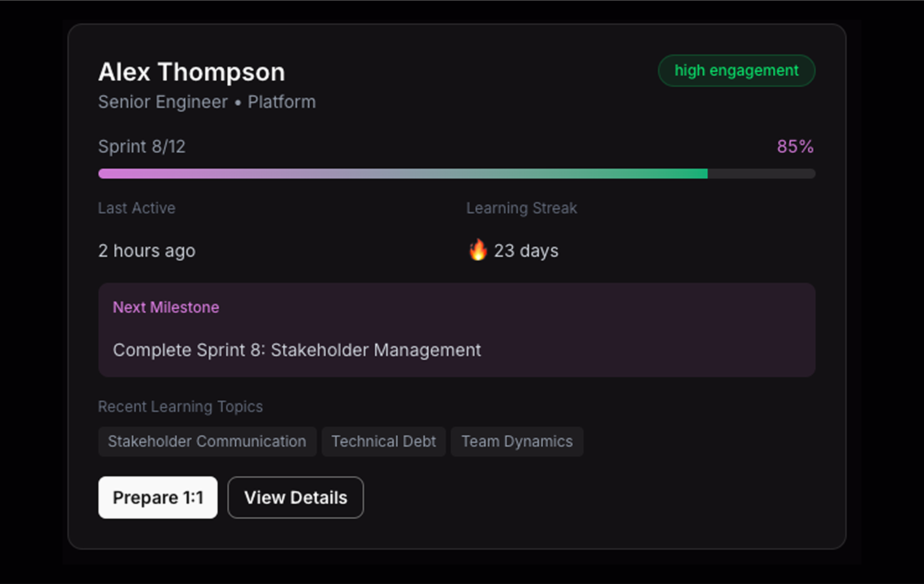Image resolution: width=924 pixels, height=584 pixels.
Task: Click the 85% completion percentage
Action: point(794,146)
